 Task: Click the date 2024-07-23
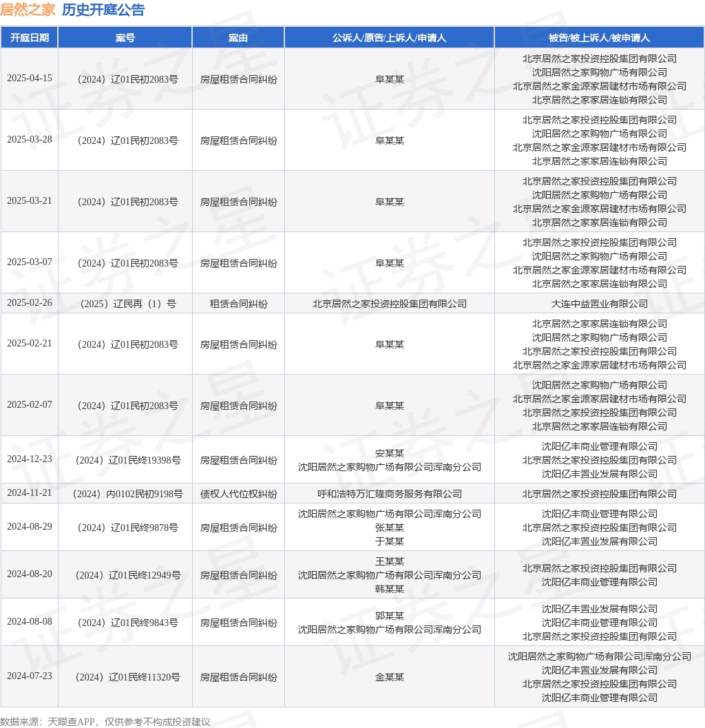[29, 676]
